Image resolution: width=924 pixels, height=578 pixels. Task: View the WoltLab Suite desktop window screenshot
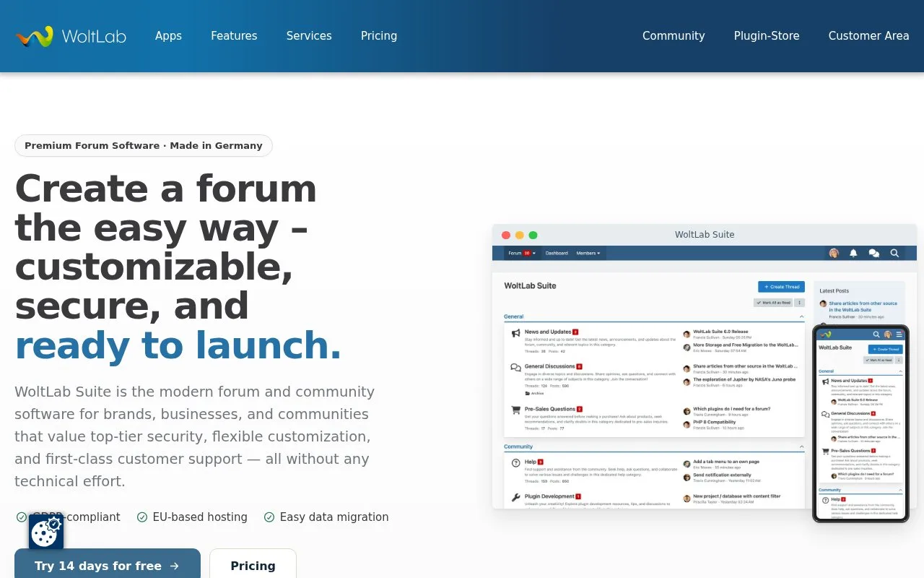[705, 366]
